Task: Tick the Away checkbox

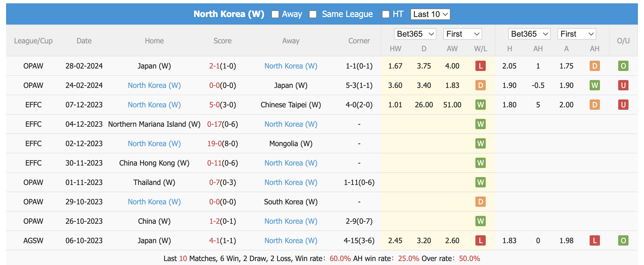Action: tap(275, 14)
